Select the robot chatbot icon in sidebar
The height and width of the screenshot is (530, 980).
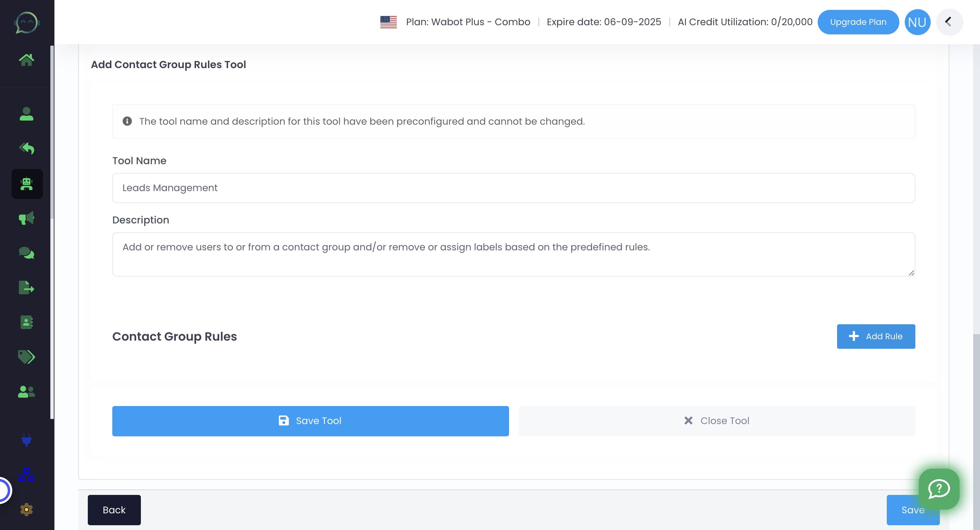coord(27,184)
